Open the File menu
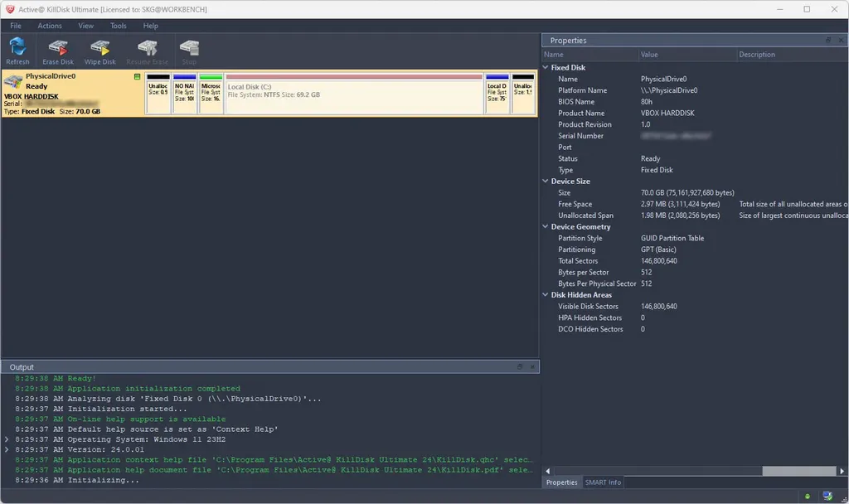The height and width of the screenshot is (504, 849). pyautogui.click(x=16, y=26)
